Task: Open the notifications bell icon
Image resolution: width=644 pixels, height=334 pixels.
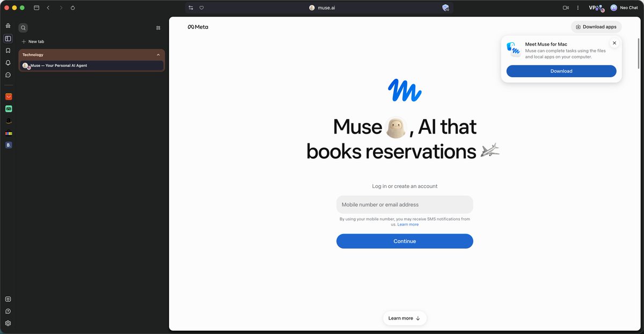Action: [x=8, y=63]
